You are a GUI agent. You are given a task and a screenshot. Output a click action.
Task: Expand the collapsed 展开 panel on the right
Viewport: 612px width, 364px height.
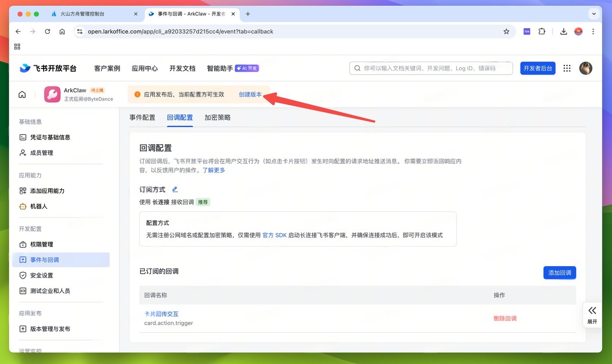click(591, 315)
